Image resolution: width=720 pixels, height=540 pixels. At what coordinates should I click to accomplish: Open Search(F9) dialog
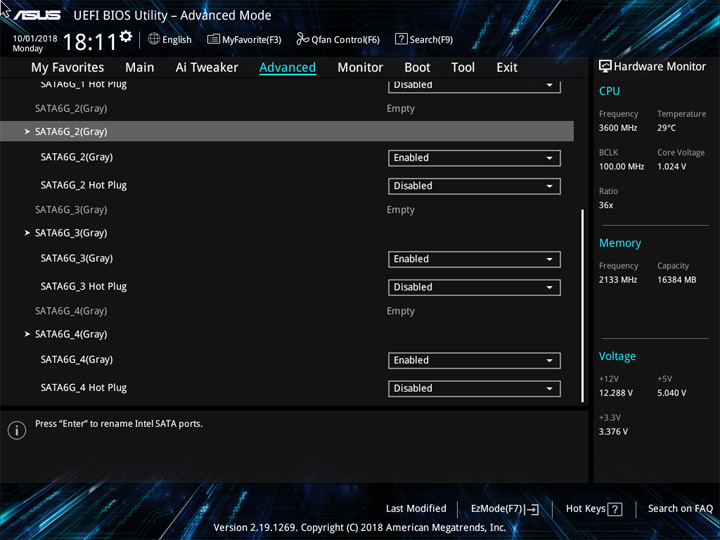pyautogui.click(x=424, y=39)
